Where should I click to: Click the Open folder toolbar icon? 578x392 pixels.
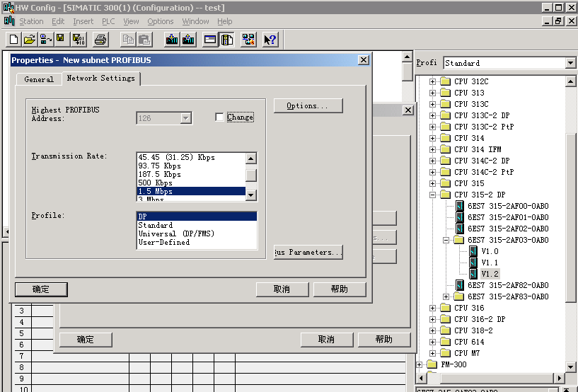(30, 39)
